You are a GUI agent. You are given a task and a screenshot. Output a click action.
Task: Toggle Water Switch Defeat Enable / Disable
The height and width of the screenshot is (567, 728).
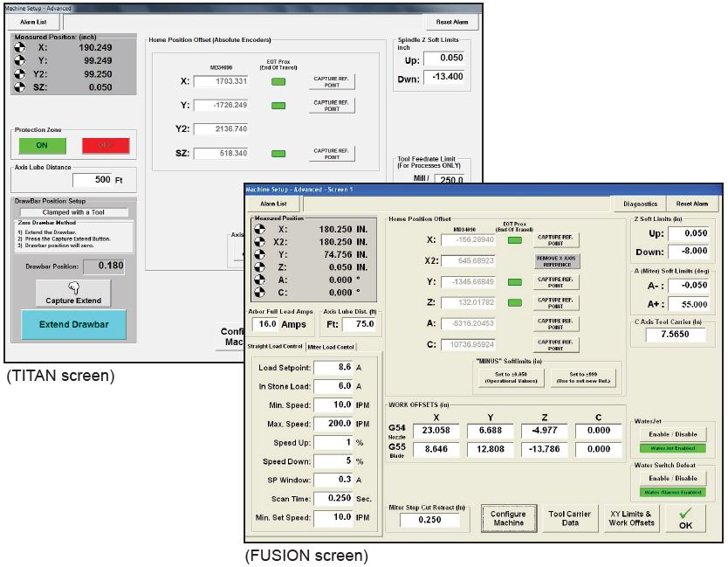tap(673, 478)
